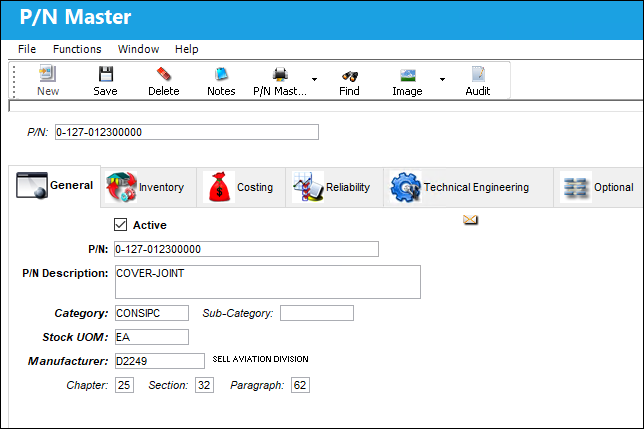Click the Sub-Category label

(x=238, y=313)
